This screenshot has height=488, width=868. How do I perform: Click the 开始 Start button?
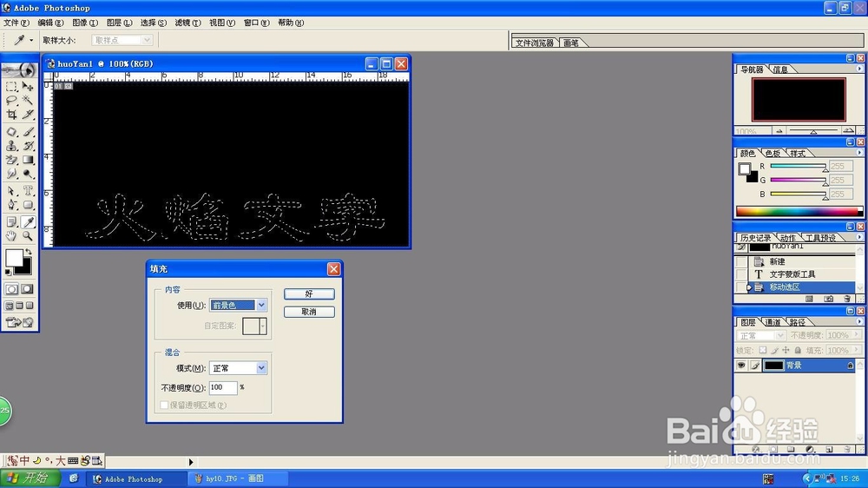click(x=30, y=478)
